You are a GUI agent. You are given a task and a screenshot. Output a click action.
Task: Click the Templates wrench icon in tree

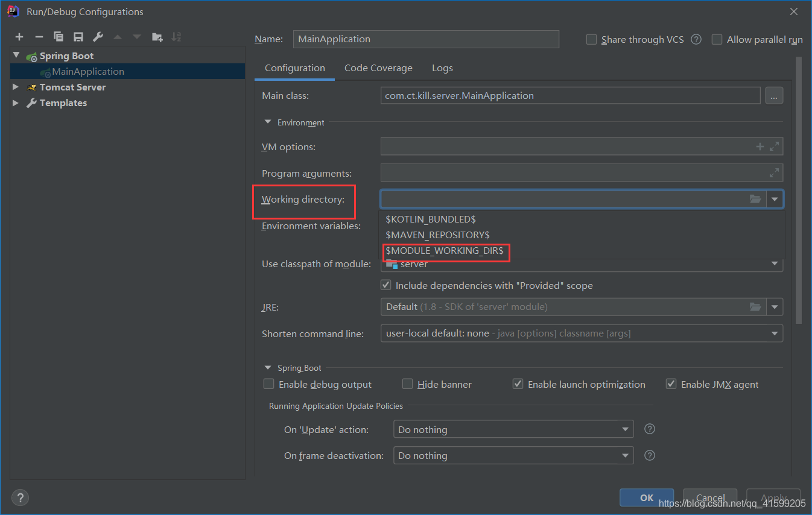32,103
